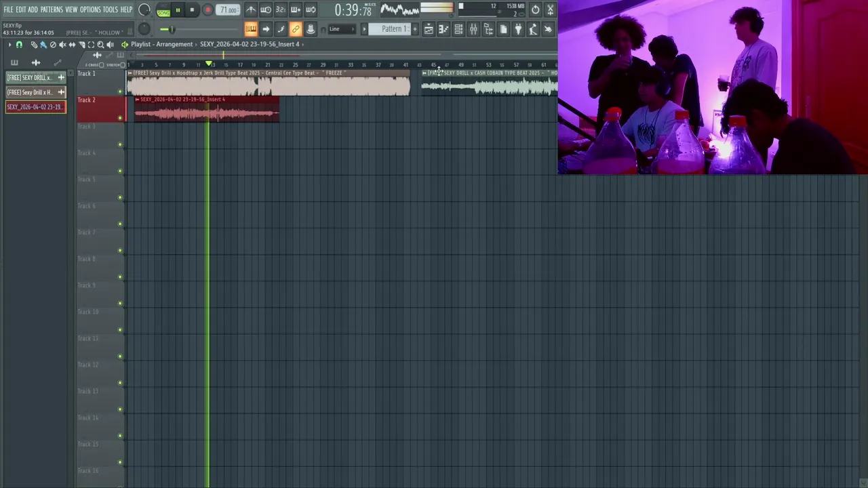This screenshot has width=868, height=488.
Task: Open the plugin picker plug icon
Action: coord(518,29)
